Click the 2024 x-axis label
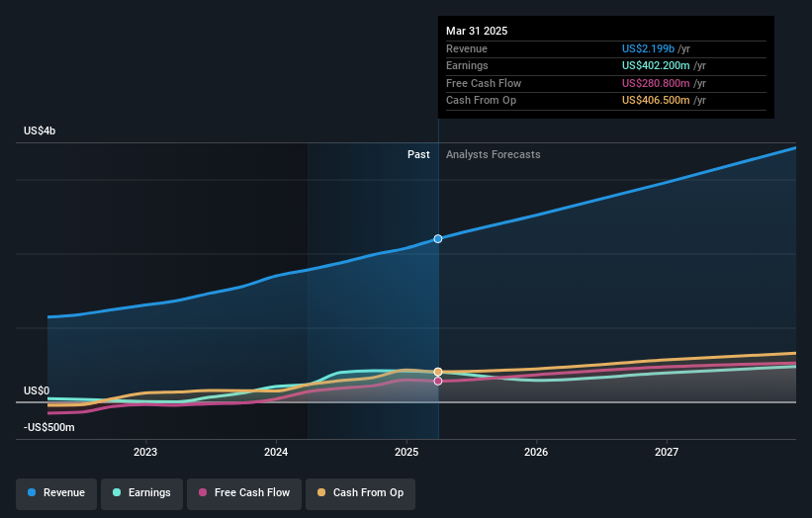The width and height of the screenshot is (812, 518). (276, 453)
